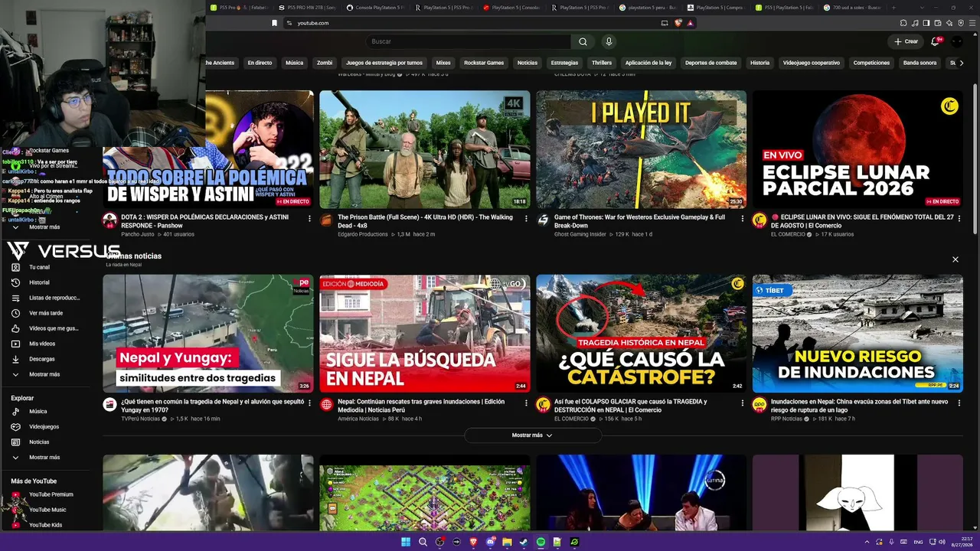Viewport: 980px width, 551px height.
Task: Expand Mostrar más below Descargas
Action: 37,374
